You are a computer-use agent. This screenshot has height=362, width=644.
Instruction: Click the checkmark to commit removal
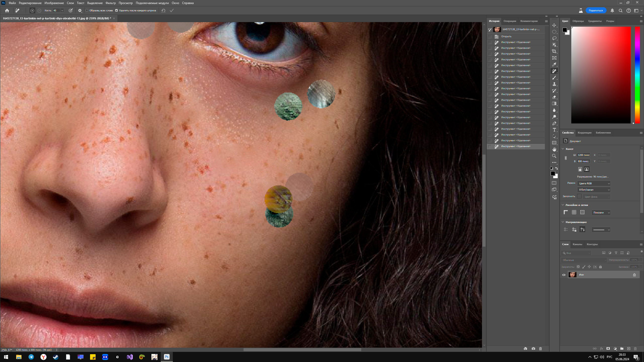(x=172, y=11)
